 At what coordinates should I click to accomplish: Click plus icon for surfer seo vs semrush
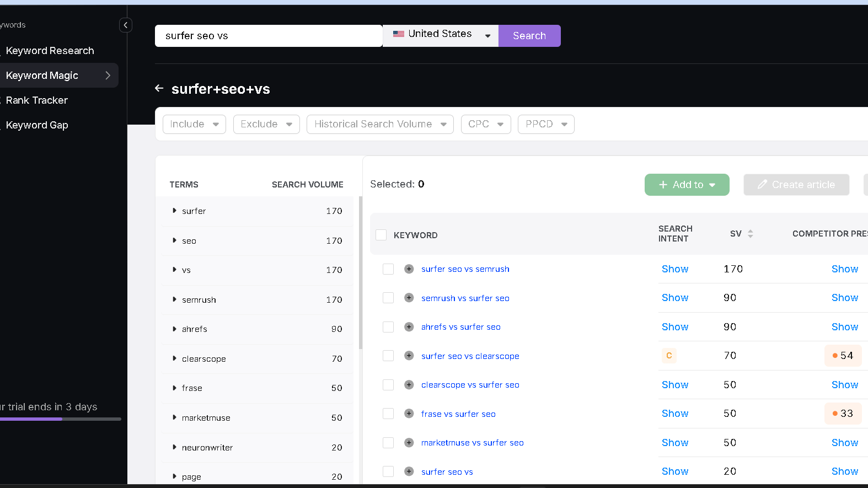click(409, 269)
